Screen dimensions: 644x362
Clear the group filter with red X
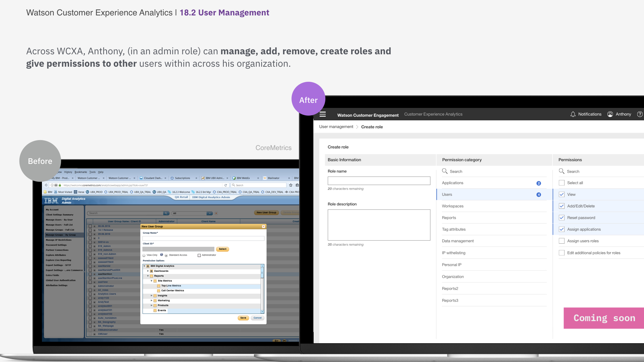pyautogui.click(x=216, y=213)
